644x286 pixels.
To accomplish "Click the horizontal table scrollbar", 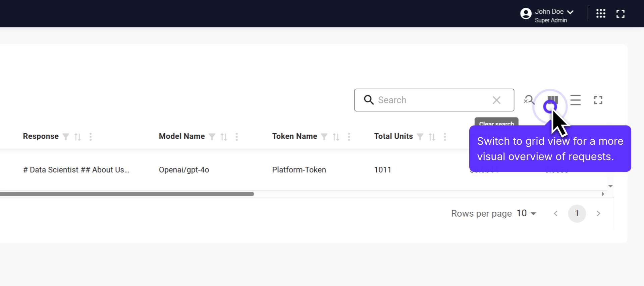I will tap(127, 194).
